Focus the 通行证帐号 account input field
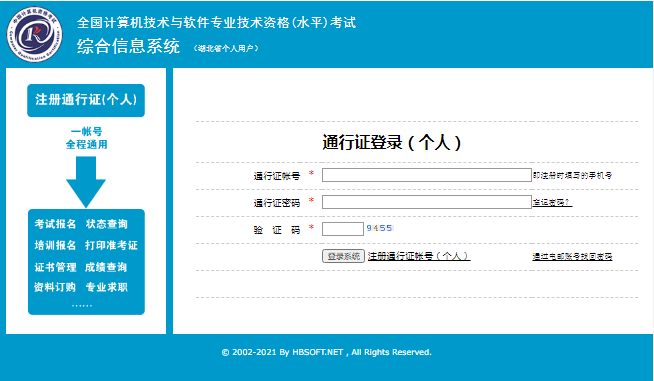654x381 pixels. tap(427, 175)
